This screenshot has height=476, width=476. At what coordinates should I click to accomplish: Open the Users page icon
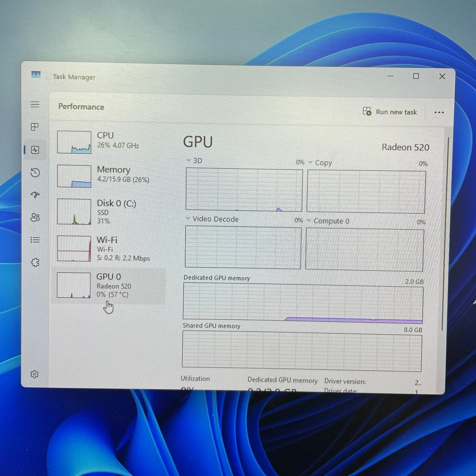35,217
